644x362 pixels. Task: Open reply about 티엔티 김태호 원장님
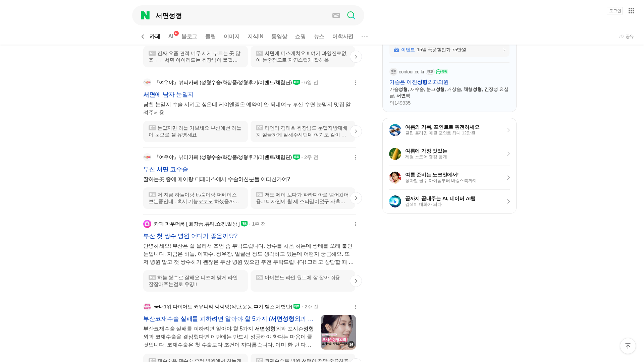point(303,131)
